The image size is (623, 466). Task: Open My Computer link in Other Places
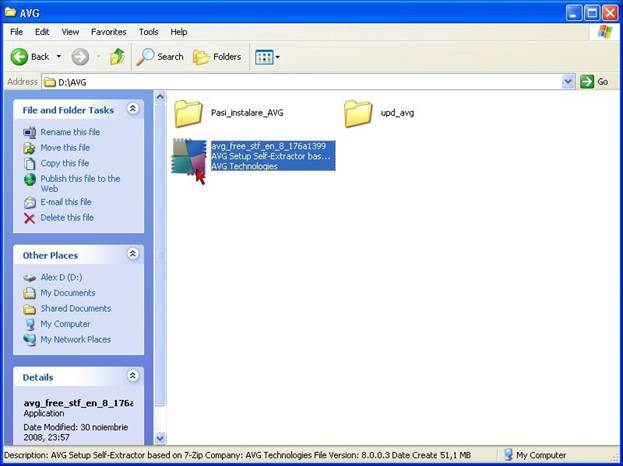65,324
